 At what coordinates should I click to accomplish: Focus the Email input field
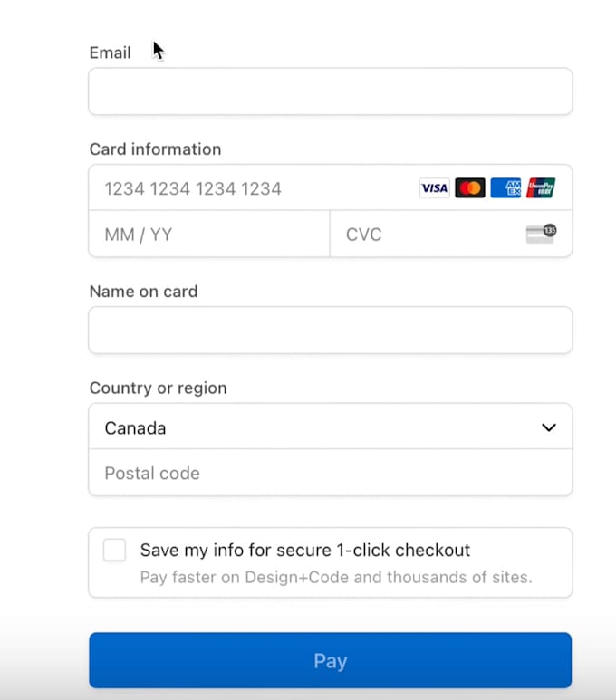point(330,91)
